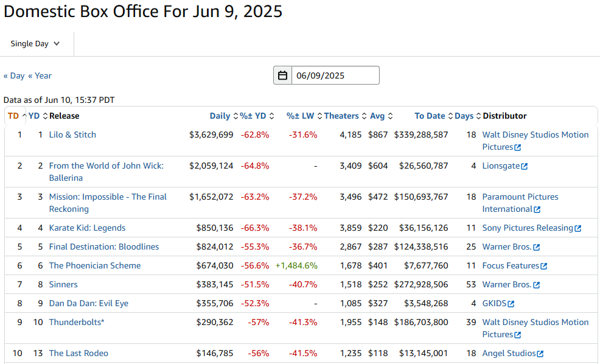600x364 pixels.
Task: Click external icon for Final Destination's Warner Bros.
Action: 536,247
